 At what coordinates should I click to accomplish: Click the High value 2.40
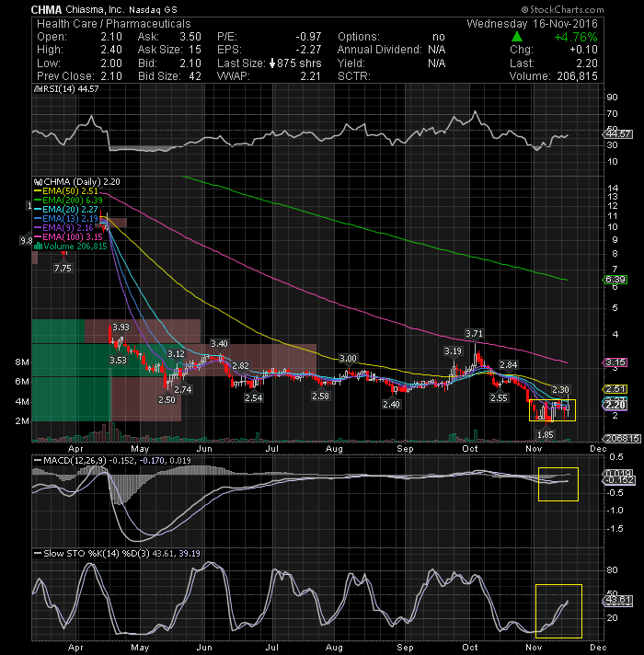click(111, 50)
